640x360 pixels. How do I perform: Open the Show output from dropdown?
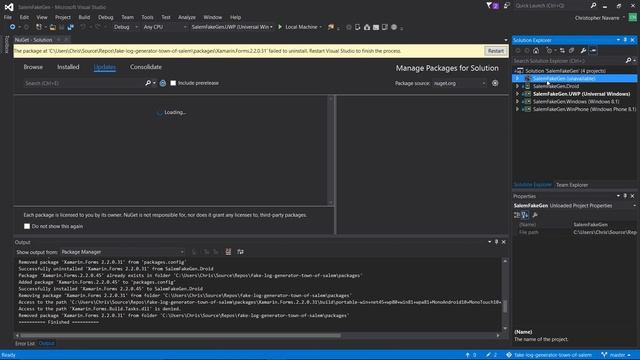[x=122, y=252]
